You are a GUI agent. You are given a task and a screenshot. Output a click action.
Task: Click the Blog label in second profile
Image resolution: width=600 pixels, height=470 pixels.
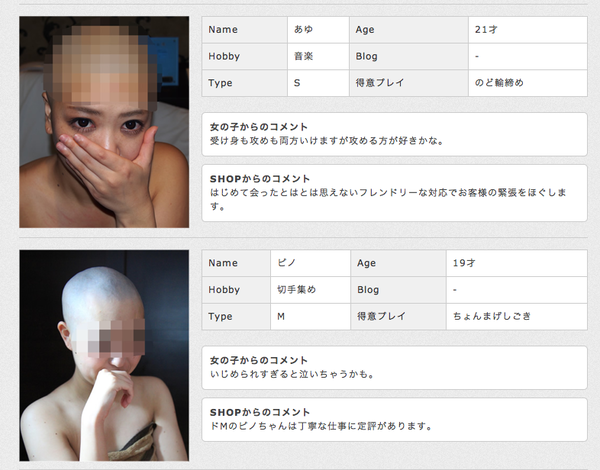pyautogui.click(x=367, y=290)
